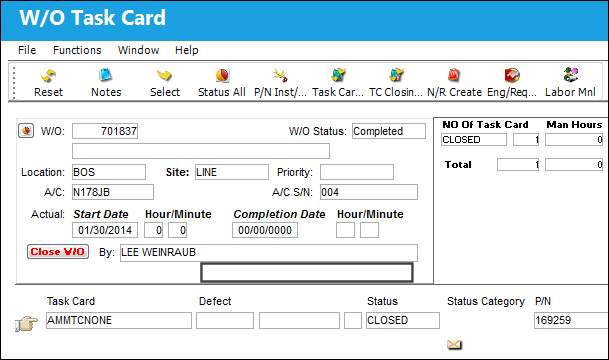Click the Status field showing CLOSED in task row
Screen dimensions: 609x360
[x=403, y=320]
